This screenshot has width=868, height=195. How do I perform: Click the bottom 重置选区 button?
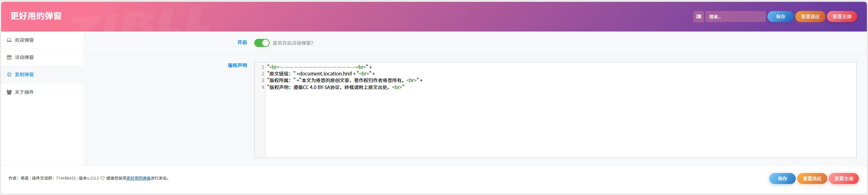[812, 179]
